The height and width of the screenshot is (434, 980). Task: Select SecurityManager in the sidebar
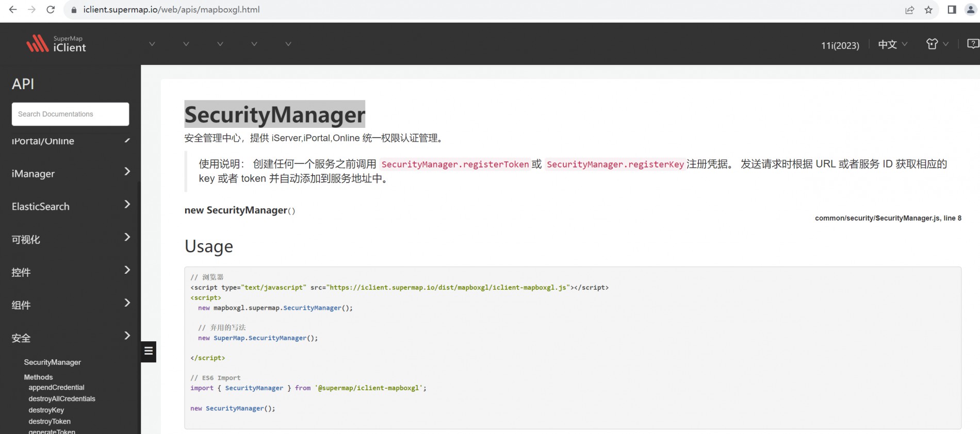[52, 362]
